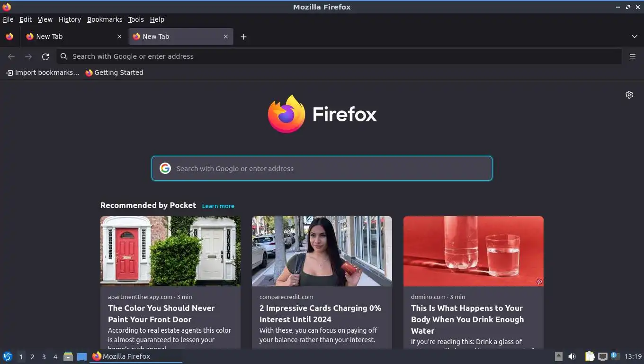Open the File menu
This screenshot has width=644, height=364.
[8, 19]
